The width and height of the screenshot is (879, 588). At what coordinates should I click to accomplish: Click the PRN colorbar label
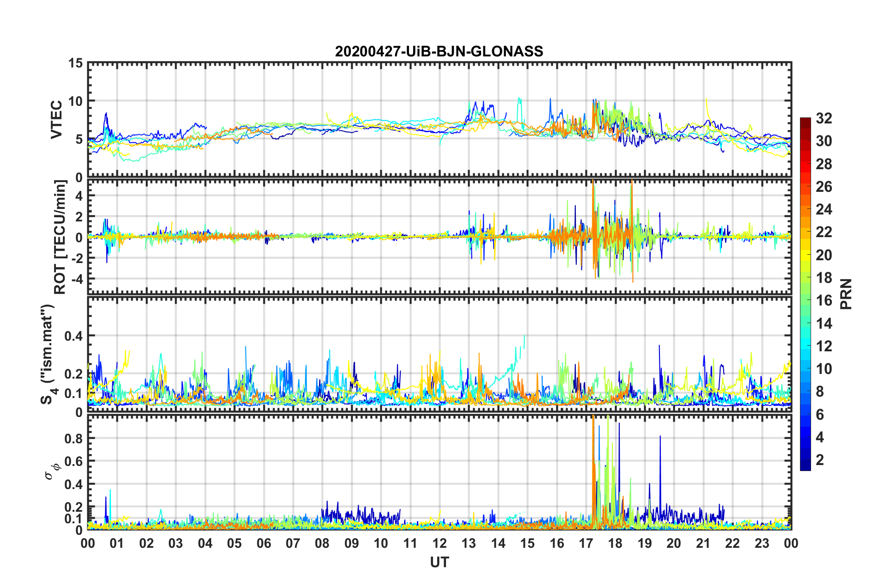(846, 294)
